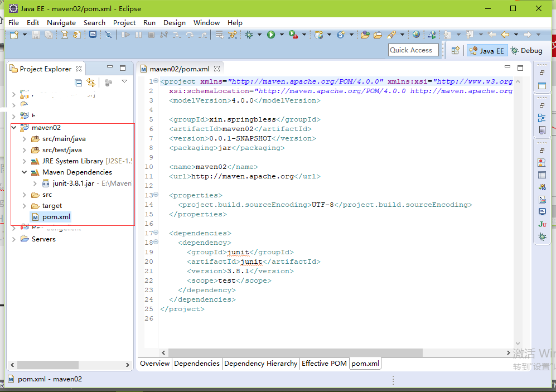Expand the Servers node
The width and height of the screenshot is (556, 392).
[x=14, y=239]
